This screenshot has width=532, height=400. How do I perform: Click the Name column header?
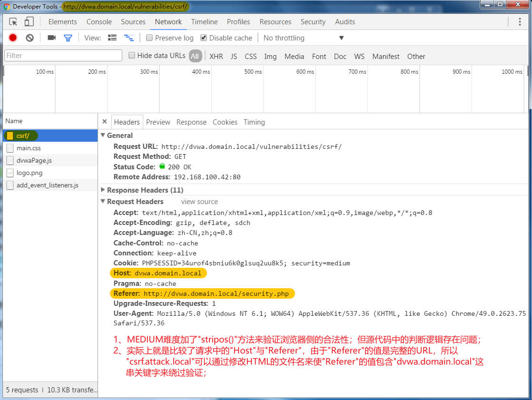14,121
